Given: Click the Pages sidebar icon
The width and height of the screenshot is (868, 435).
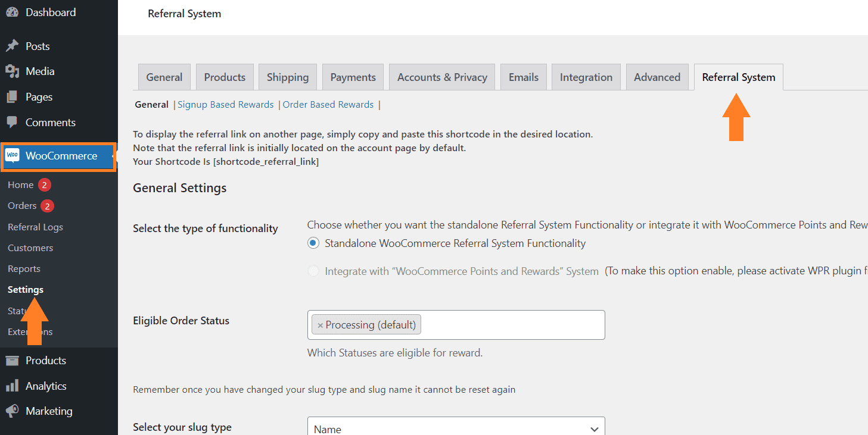Looking at the screenshot, I should click(x=12, y=97).
